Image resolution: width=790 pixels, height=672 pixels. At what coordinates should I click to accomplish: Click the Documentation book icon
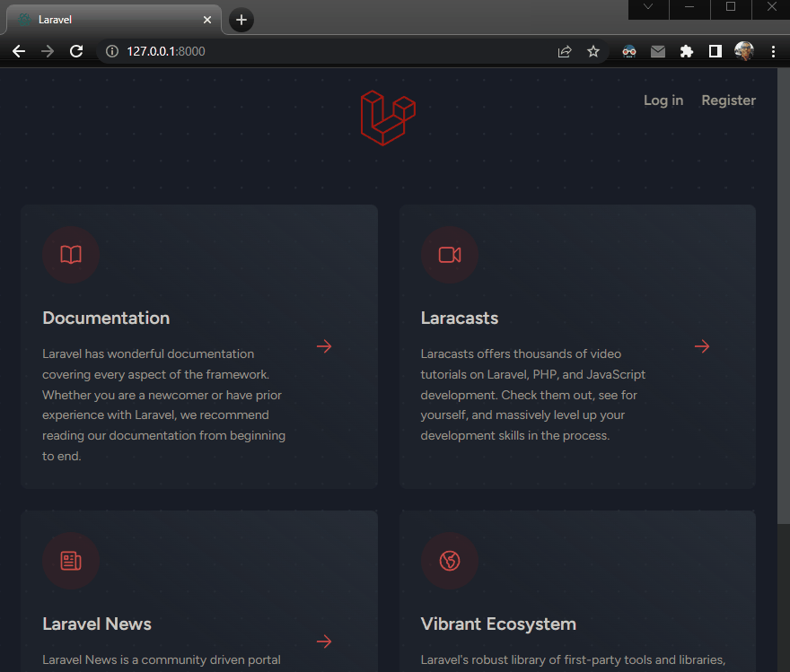pos(71,255)
